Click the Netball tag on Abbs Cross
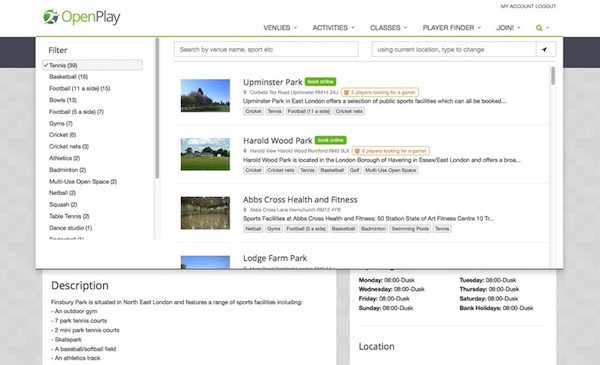The height and width of the screenshot is (365, 600). (x=253, y=229)
